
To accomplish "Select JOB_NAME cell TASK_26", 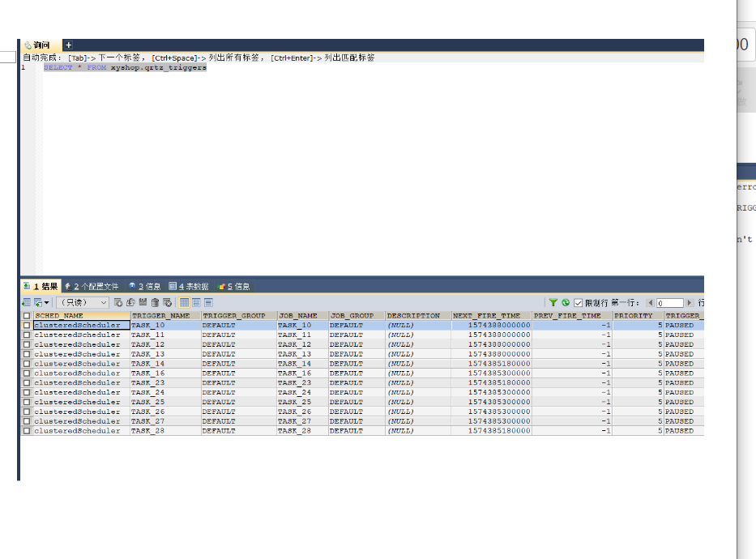I will [x=302, y=412].
